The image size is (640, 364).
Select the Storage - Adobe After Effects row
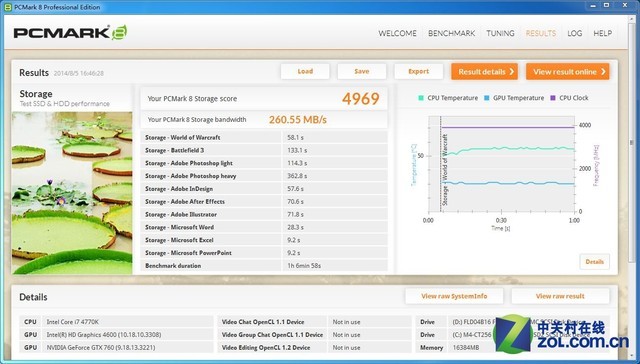tap(264, 202)
